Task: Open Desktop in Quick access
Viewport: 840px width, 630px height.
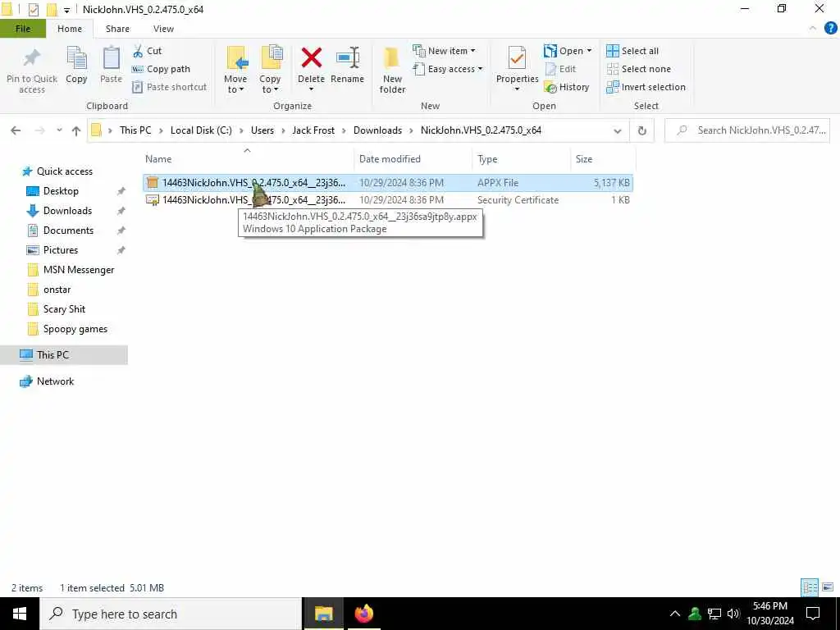Action: click(x=61, y=190)
